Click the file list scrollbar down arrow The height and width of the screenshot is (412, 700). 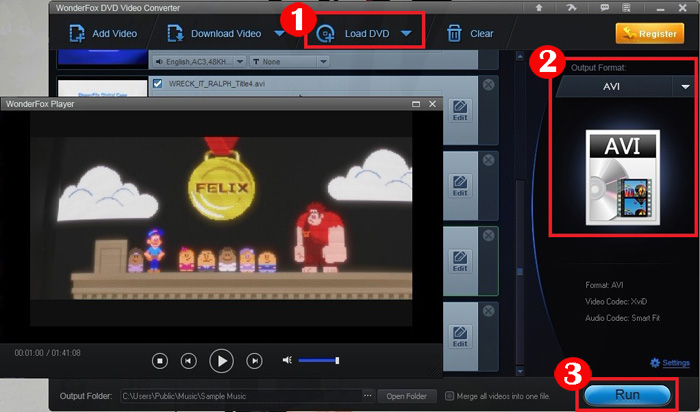pos(520,370)
